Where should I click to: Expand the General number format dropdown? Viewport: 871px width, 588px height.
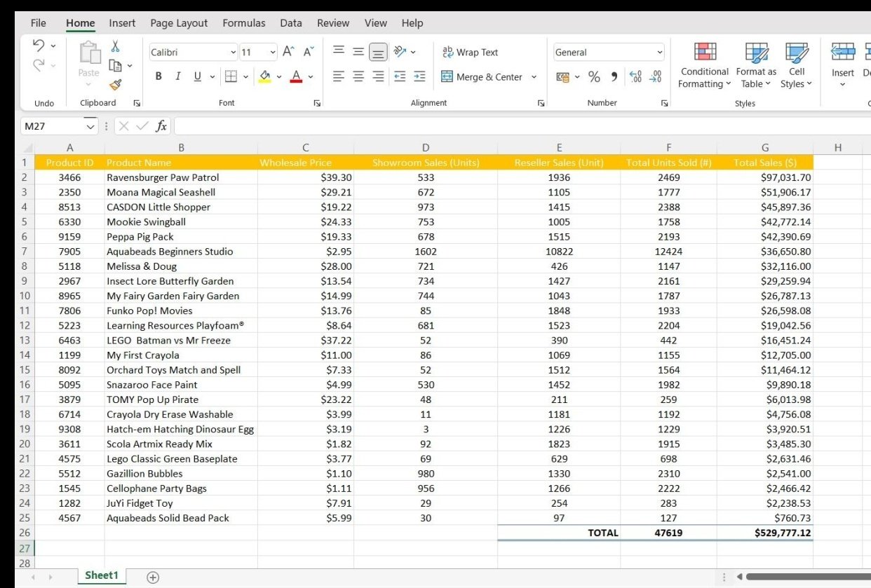(659, 53)
